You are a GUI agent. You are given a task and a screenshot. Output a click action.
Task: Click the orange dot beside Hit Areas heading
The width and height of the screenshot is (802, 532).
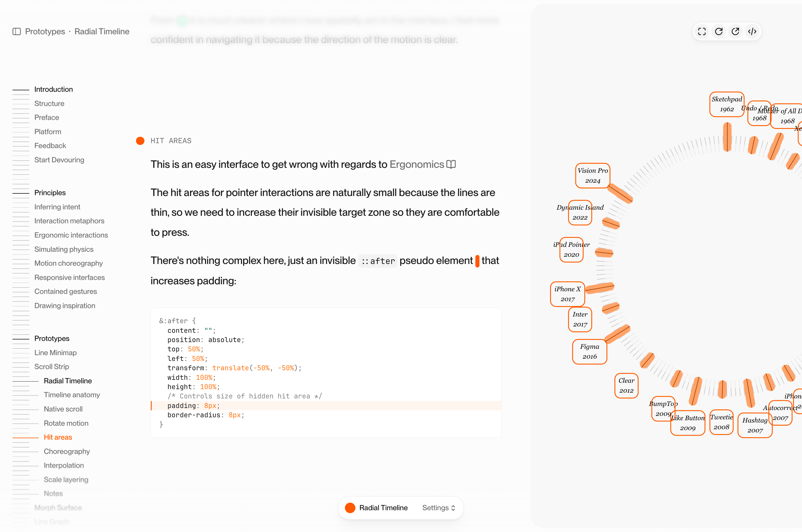tap(140, 141)
